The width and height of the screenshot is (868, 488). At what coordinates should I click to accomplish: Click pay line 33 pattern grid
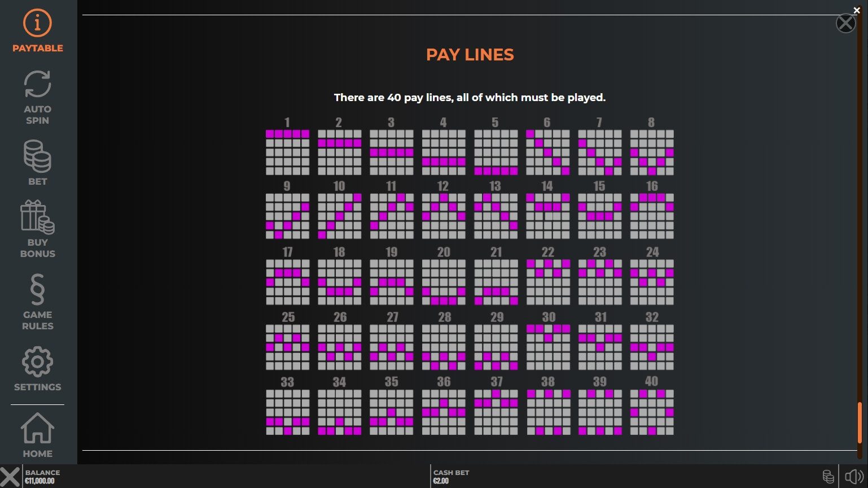pos(287,412)
